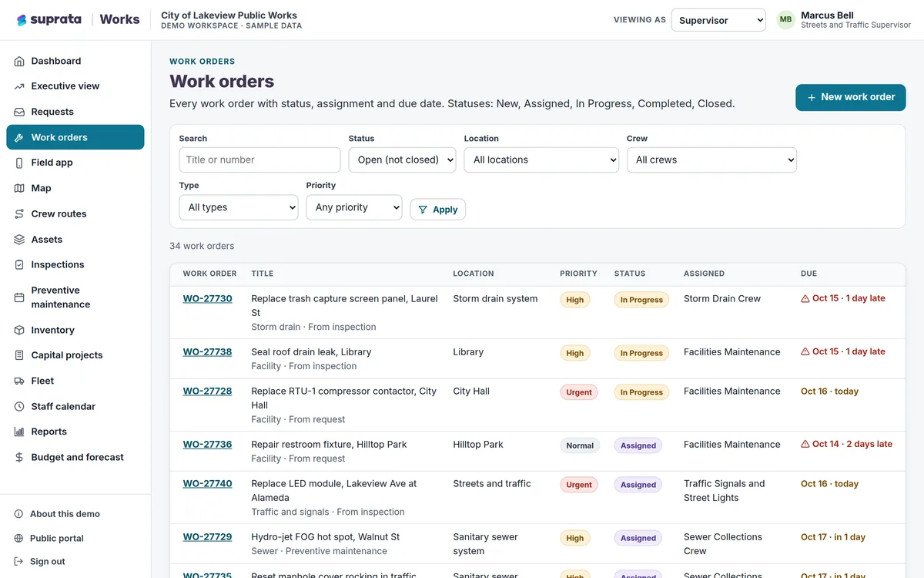Open the Location filter dropdown
Image resolution: width=924 pixels, height=578 pixels.
(541, 160)
